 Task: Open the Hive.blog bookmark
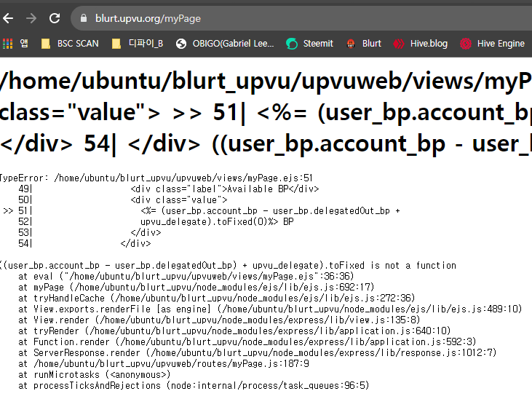(x=421, y=44)
